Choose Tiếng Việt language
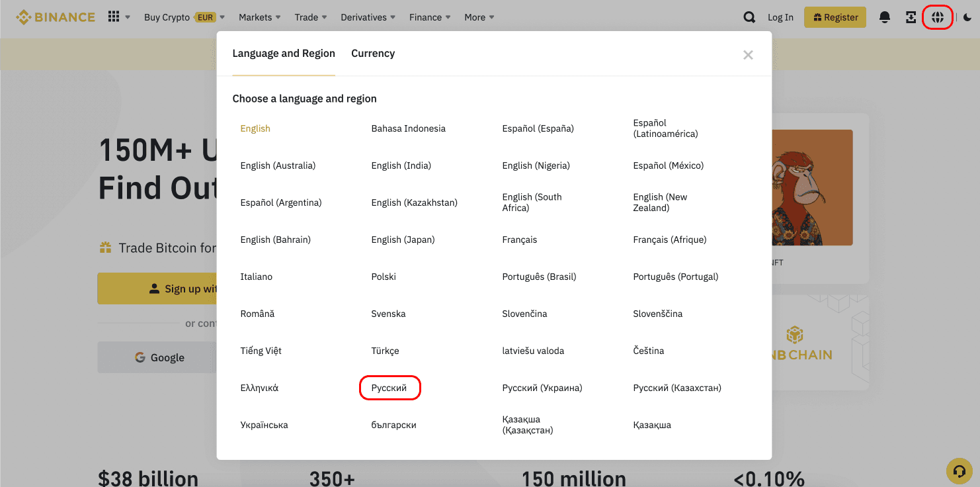This screenshot has width=980, height=487. (x=261, y=351)
